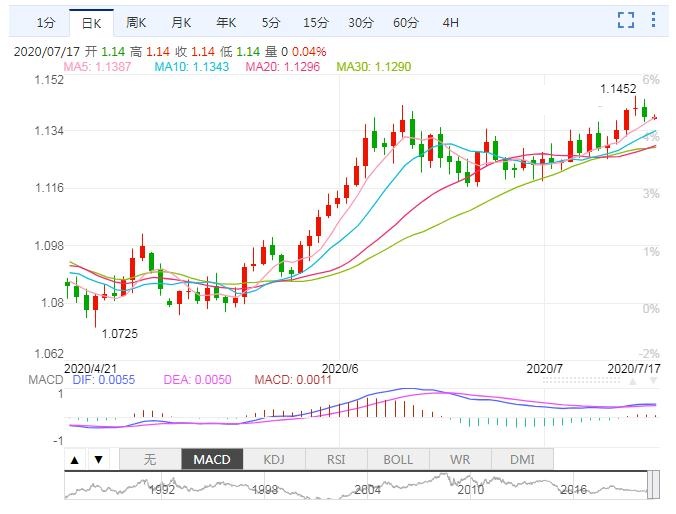Click the timeline range slider handle
This screenshot has height=514, width=676.
point(653,485)
